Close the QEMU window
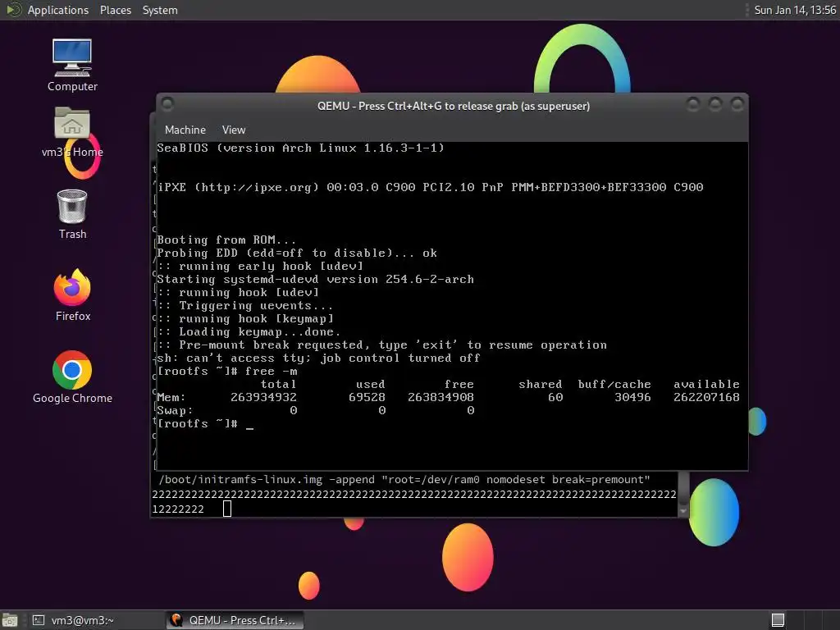Screen dimensions: 840x630 [737, 104]
